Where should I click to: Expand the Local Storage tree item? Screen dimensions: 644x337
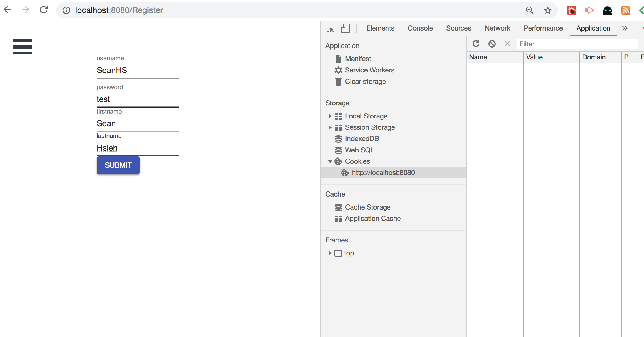coord(330,116)
